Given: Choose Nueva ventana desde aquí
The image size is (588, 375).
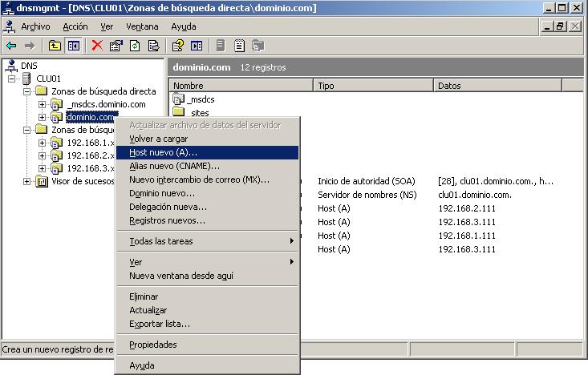Looking at the screenshot, I should (x=208, y=276).
